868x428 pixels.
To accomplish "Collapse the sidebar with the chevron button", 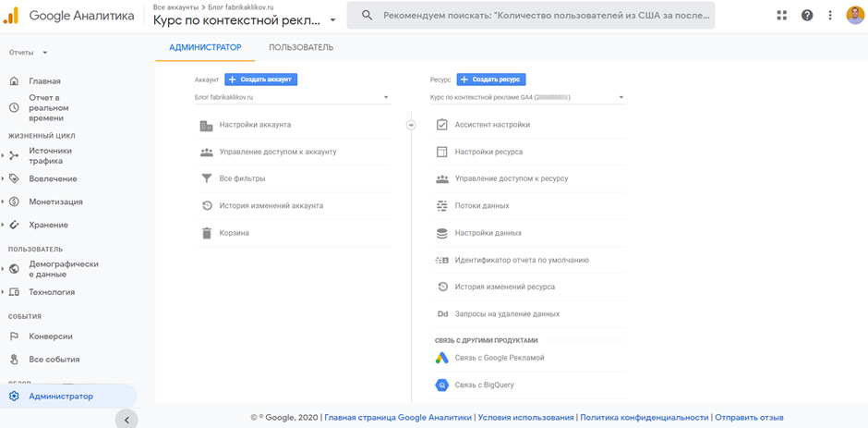I will [127, 420].
